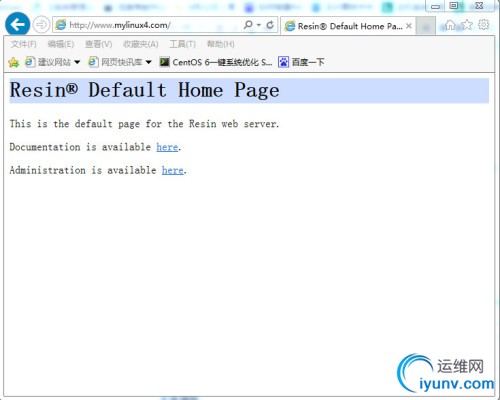
Task: Open the Tools gear icon
Action: (484, 25)
